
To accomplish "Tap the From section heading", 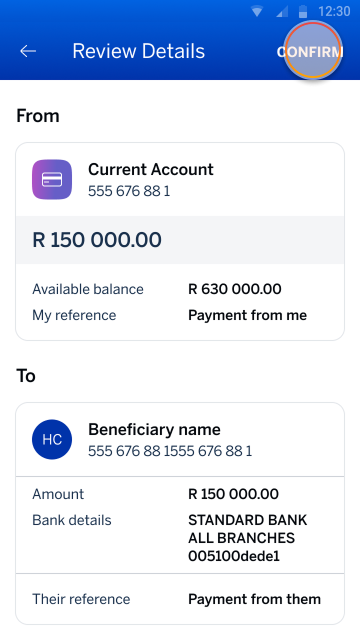I will [x=38, y=116].
